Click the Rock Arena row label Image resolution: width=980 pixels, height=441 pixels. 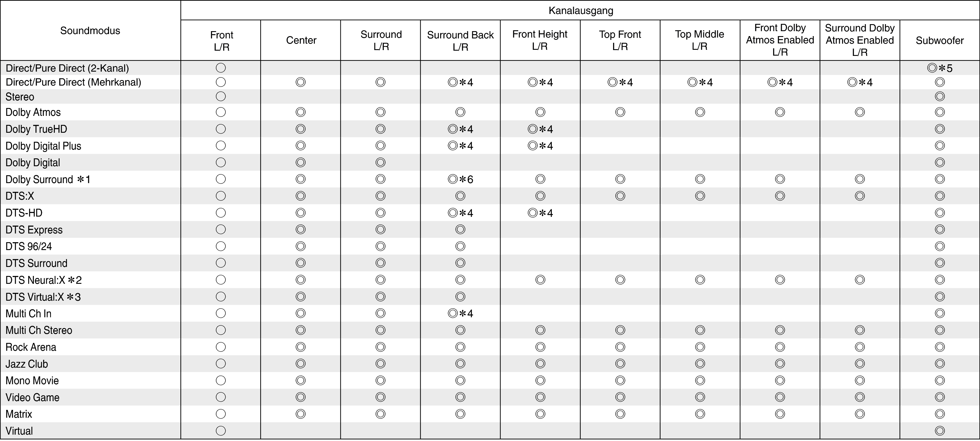(31, 347)
